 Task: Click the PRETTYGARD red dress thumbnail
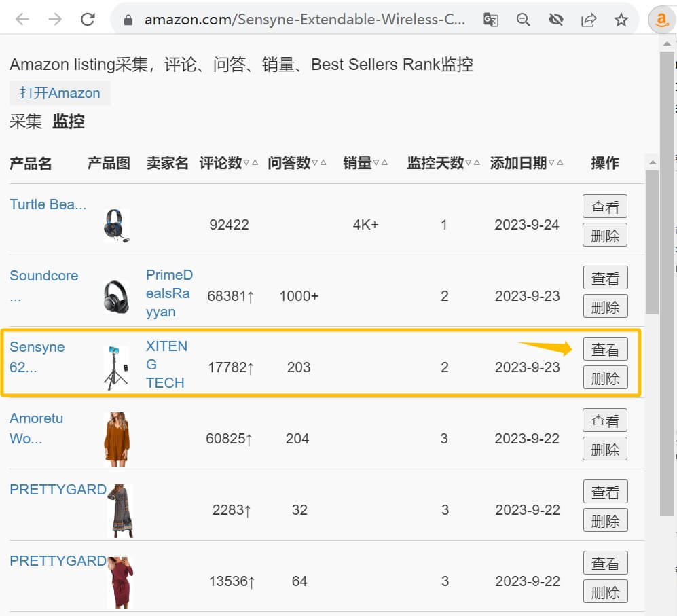[120, 582]
